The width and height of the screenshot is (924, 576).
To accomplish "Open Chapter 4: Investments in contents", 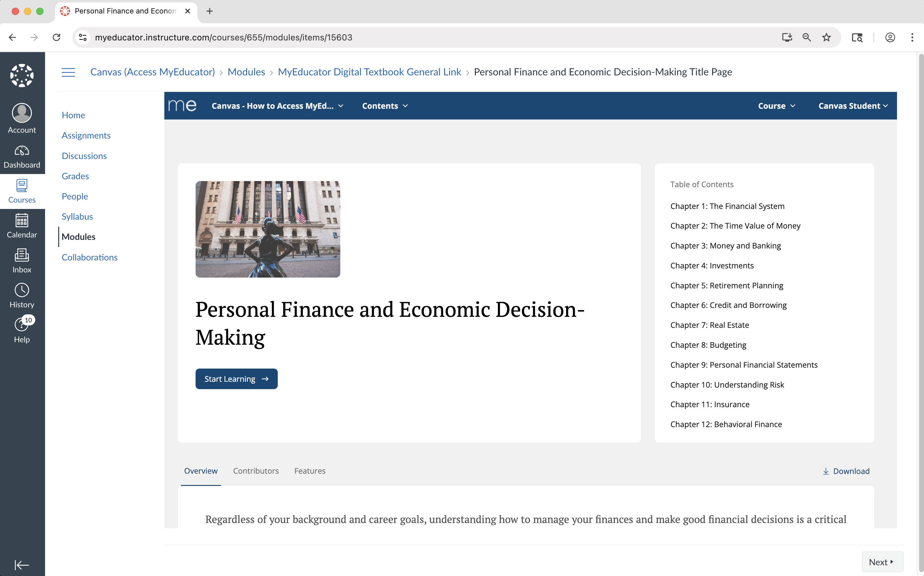I will [712, 266].
